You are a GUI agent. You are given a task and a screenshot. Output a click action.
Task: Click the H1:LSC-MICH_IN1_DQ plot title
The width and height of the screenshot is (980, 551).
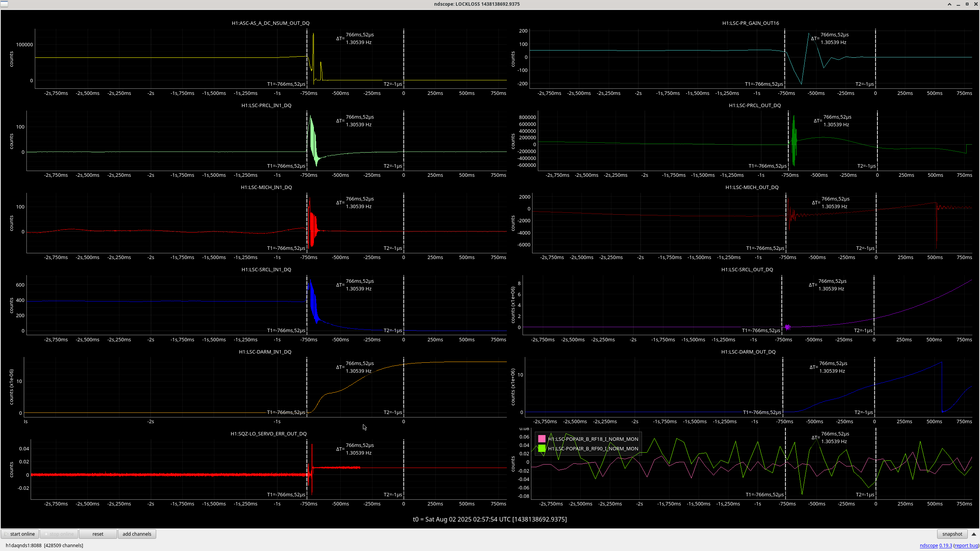(x=266, y=187)
